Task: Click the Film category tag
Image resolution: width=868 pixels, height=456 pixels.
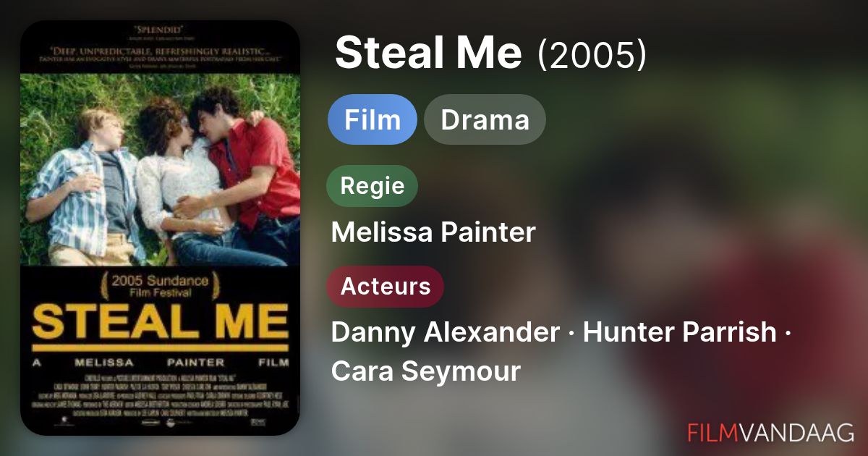Action: (x=373, y=119)
